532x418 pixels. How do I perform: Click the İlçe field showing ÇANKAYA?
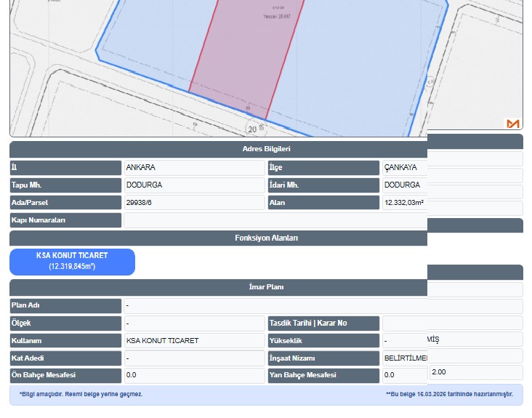click(x=404, y=168)
